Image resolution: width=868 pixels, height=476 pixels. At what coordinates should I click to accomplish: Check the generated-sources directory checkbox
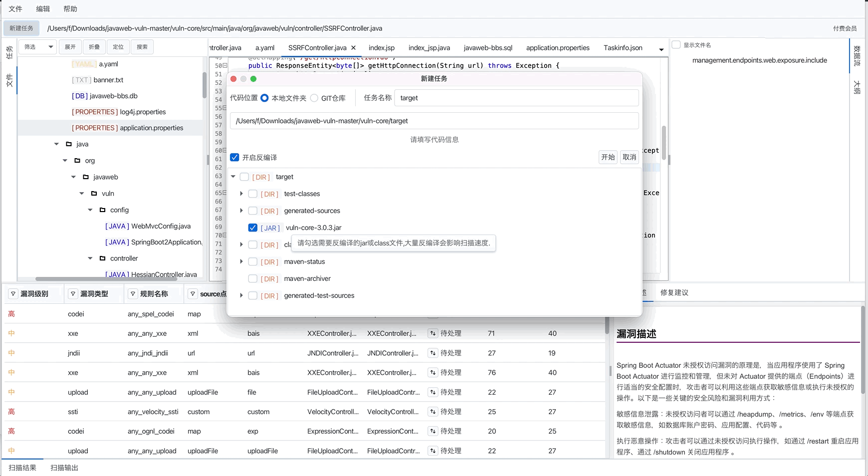(253, 211)
